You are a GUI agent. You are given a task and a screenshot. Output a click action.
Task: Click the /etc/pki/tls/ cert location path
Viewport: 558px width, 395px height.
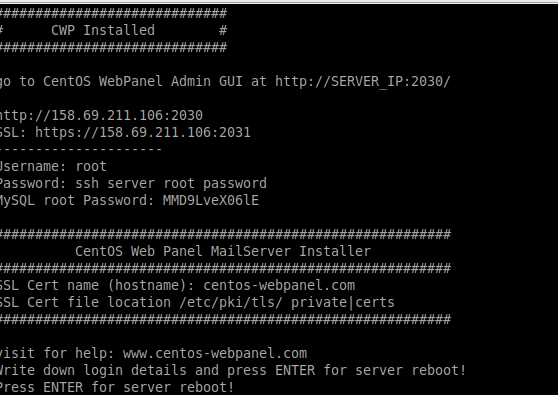tap(231, 302)
